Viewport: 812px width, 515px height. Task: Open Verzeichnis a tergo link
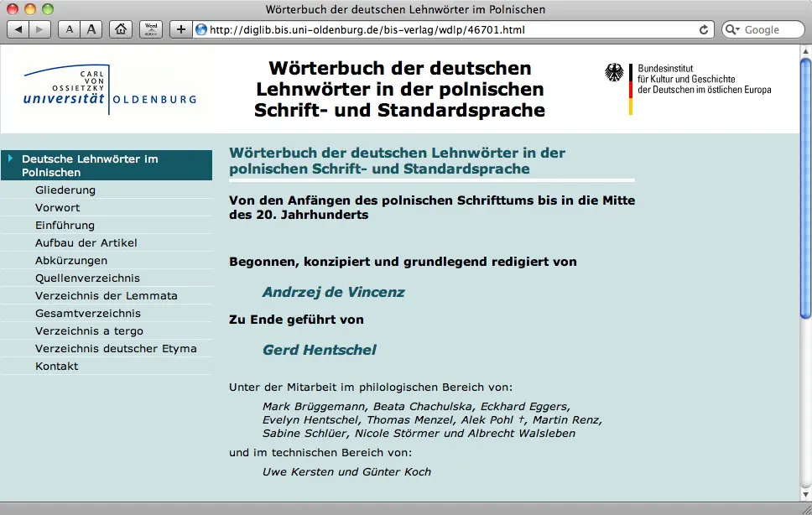(x=89, y=330)
